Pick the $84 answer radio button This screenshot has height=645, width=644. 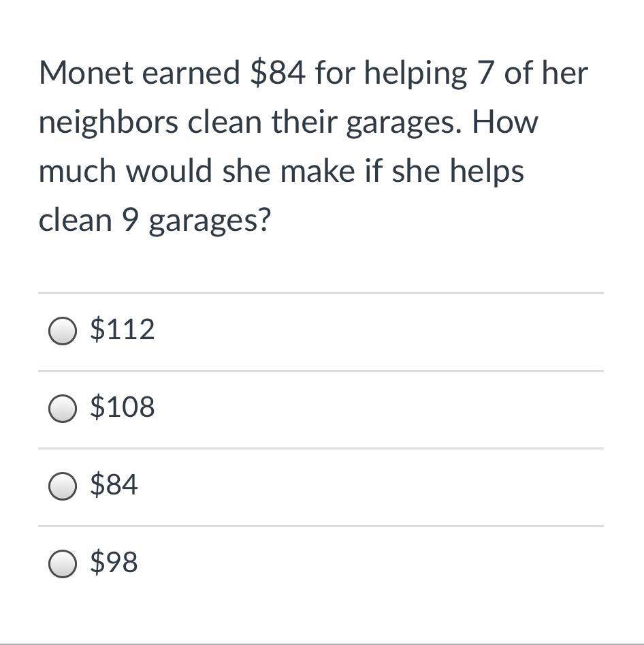coord(63,486)
